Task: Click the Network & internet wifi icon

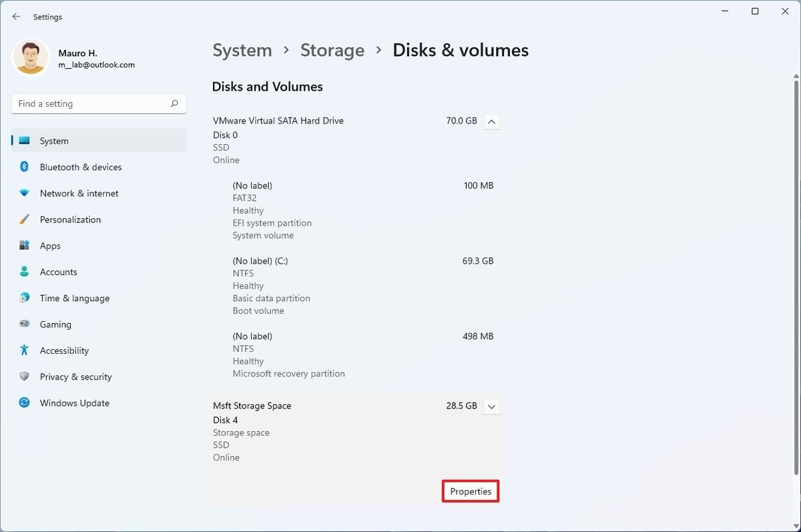Action: point(25,194)
